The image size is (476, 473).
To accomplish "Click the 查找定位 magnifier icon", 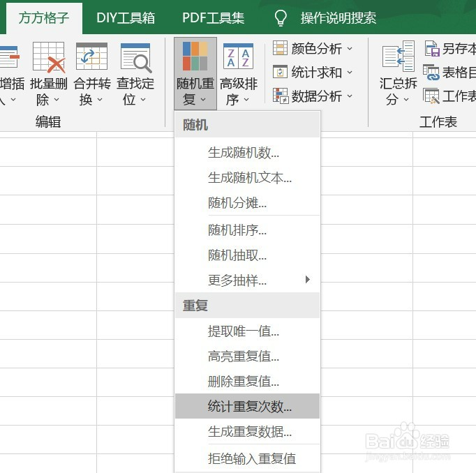I will point(136,58).
